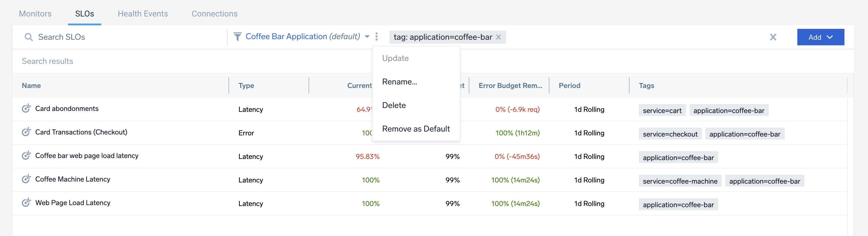Click the search magnifier icon
This screenshot has width=868, height=236.
[x=29, y=37]
